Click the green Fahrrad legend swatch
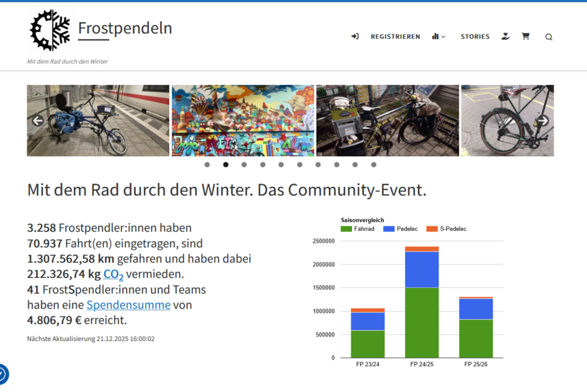Screen dimensions: 587x392 (346, 229)
